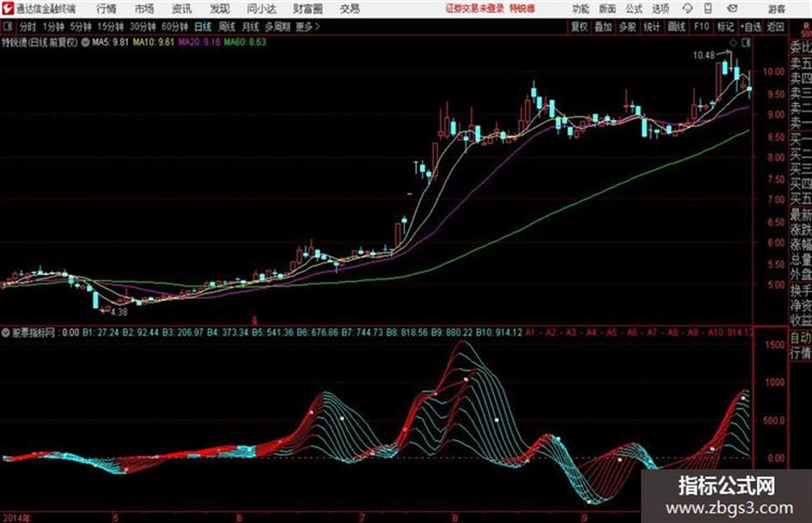Switch to 月线 monthly period
Viewport: 812px width, 523px height.
(x=251, y=27)
